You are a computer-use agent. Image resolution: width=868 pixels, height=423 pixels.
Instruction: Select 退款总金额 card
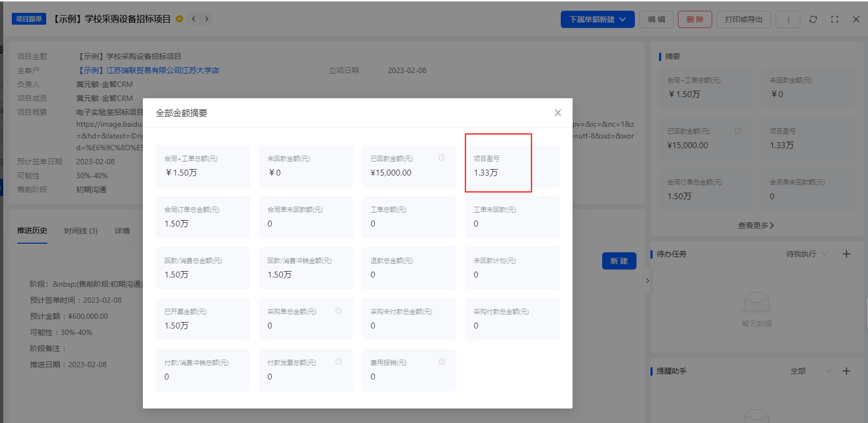pos(409,268)
